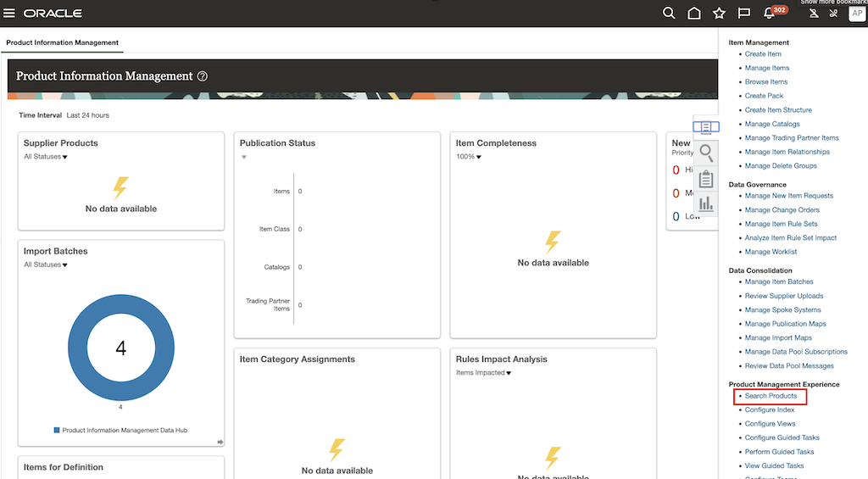This screenshot has height=479, width=868.
Task: Click the Item Class label in Publication Status
Action: tap(274, 229)
